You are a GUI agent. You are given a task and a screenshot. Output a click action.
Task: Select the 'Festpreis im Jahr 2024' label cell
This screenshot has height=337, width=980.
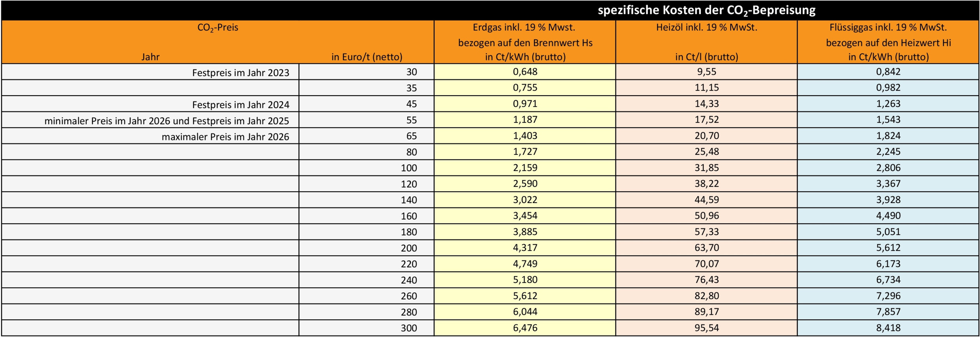pos(150,104)
